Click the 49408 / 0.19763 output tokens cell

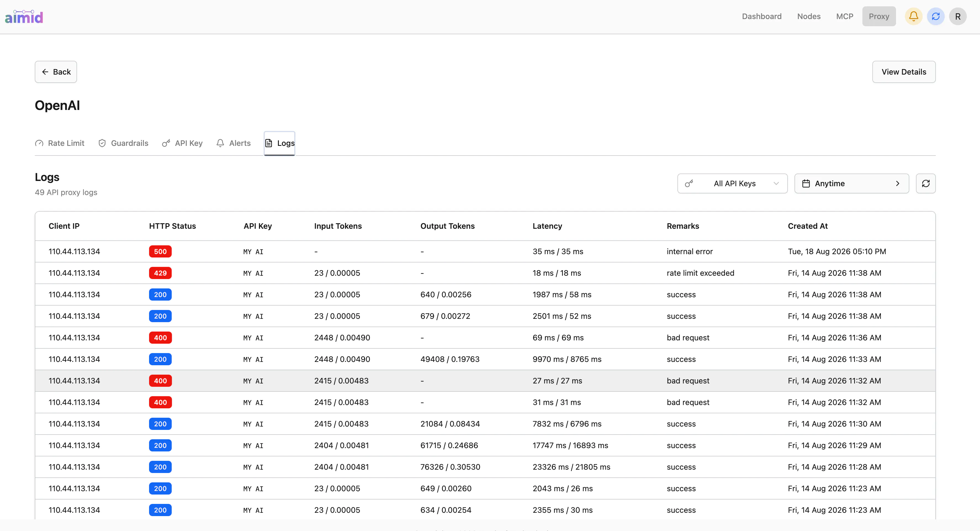pyautogui.click(x=450, y=359)
